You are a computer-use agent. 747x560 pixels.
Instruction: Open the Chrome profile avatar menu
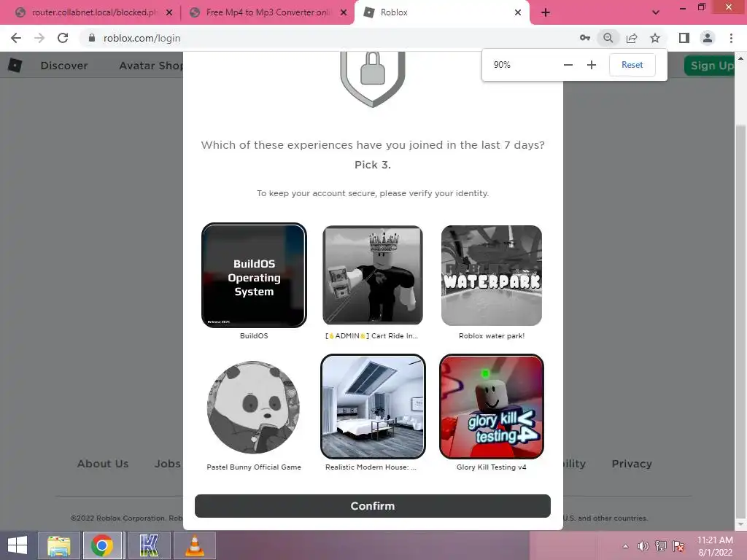[708, 38]
